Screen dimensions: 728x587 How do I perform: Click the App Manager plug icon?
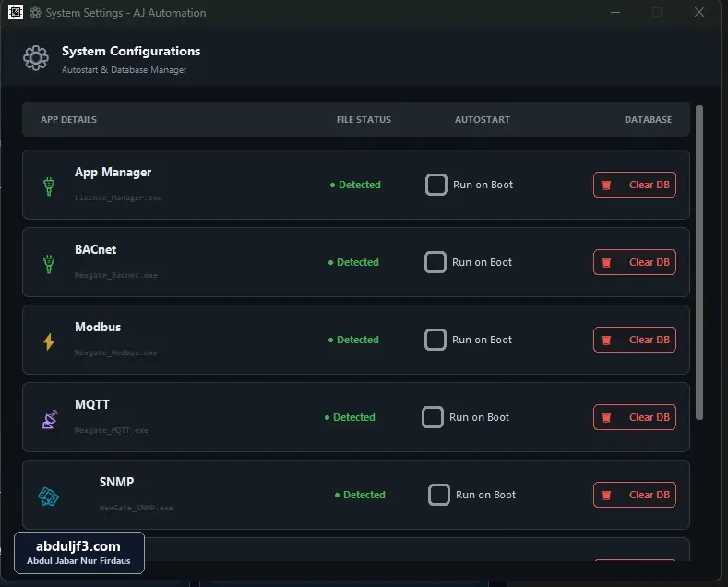coord(49,186)
